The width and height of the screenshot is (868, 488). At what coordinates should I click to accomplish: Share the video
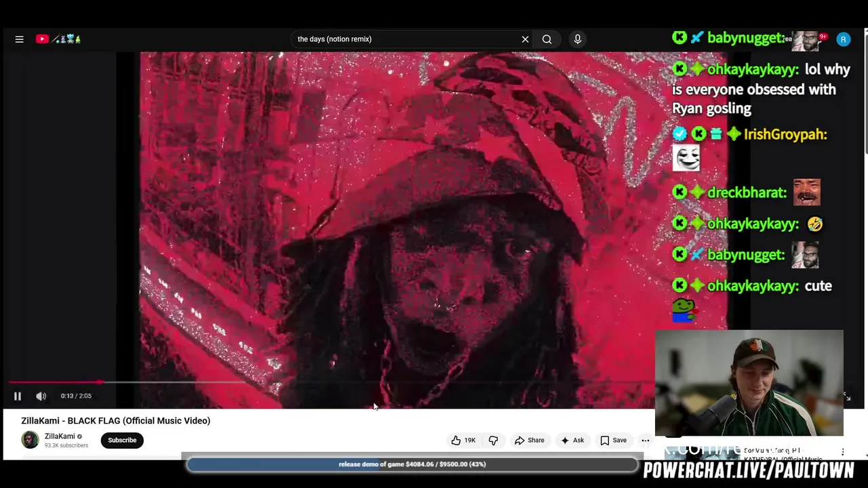(529, 441)
